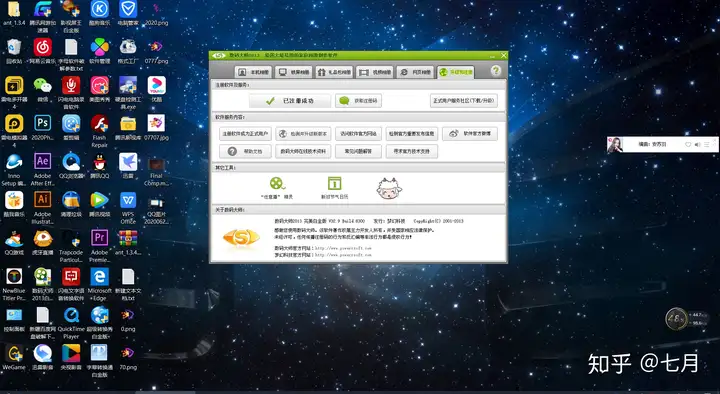Image resolution: width=720 pixels, height=394 pixels.
Task: Open the Inno Setup desktop icon
Action: point(14,161)
